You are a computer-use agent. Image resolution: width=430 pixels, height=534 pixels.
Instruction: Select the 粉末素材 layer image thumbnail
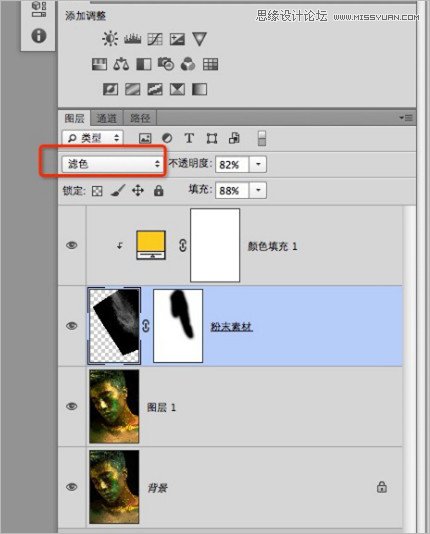tap(114, 326)
